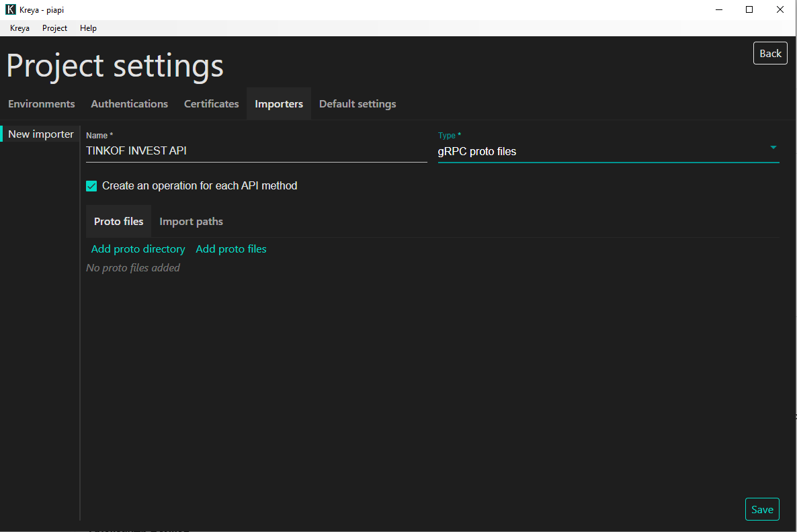
Task: Open the Default settings tab
Action: pos(358,104)
